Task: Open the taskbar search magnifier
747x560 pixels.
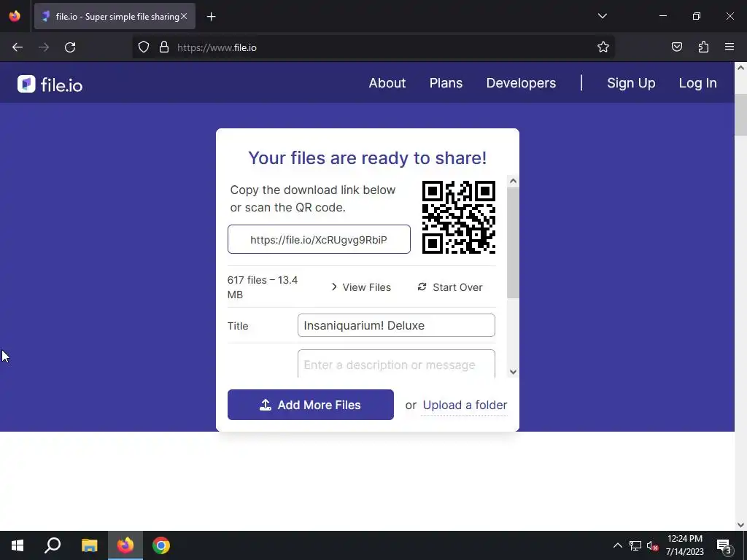Action: (53, 545)
